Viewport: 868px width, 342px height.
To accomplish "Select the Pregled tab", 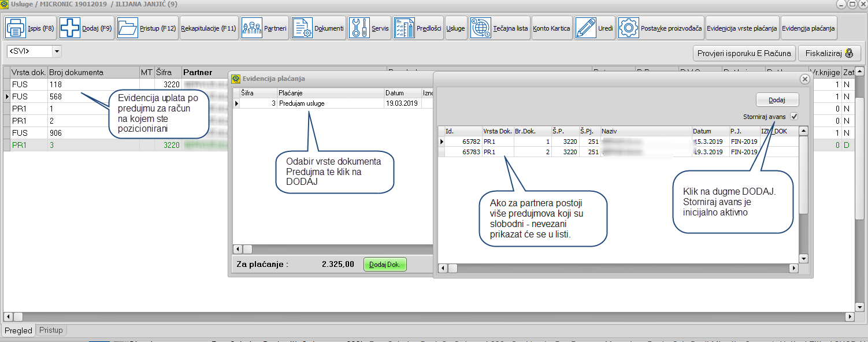I will (x=18, y=330).
